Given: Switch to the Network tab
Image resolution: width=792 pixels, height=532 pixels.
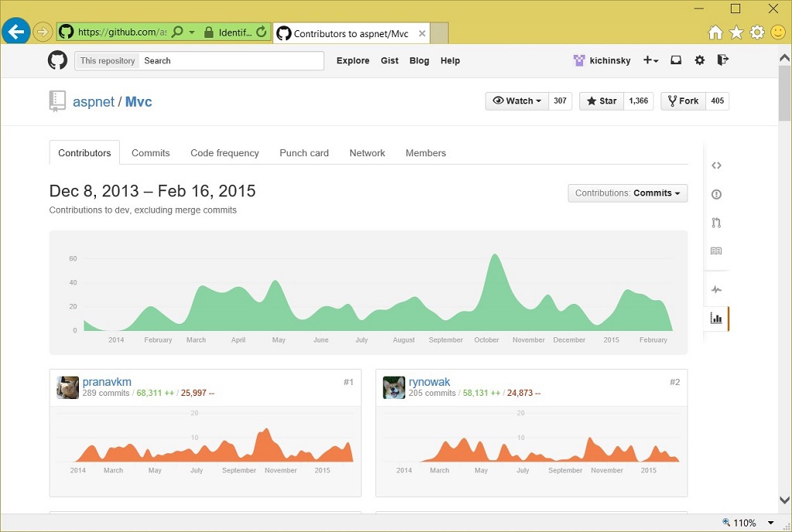Looking at the screenshot, I should click(367, 153).
